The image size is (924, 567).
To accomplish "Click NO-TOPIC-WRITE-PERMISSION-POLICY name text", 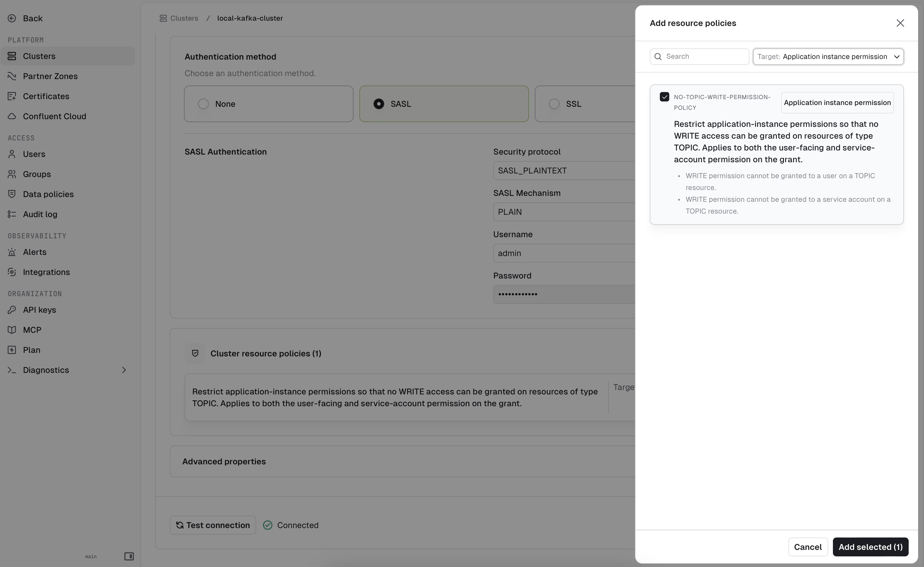I will pyautogui.click(x=722, y=102).
